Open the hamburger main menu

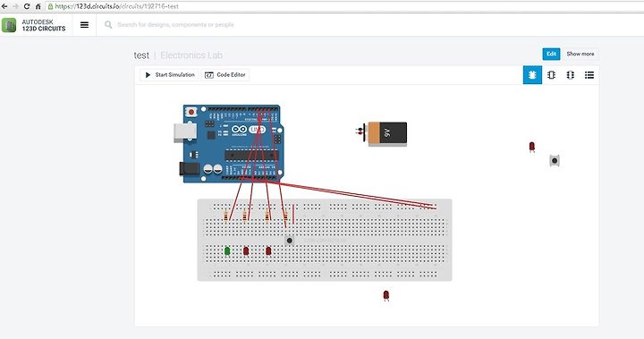click(84, 25)
